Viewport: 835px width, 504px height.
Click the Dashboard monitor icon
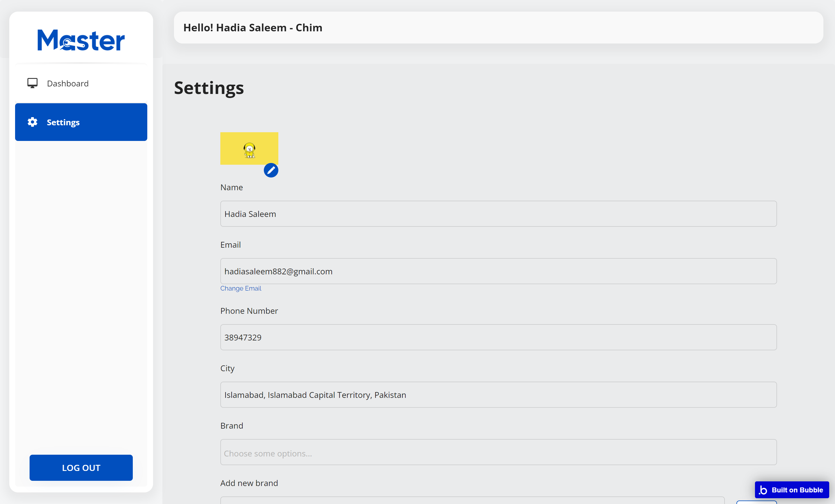(x=32, y=83)
